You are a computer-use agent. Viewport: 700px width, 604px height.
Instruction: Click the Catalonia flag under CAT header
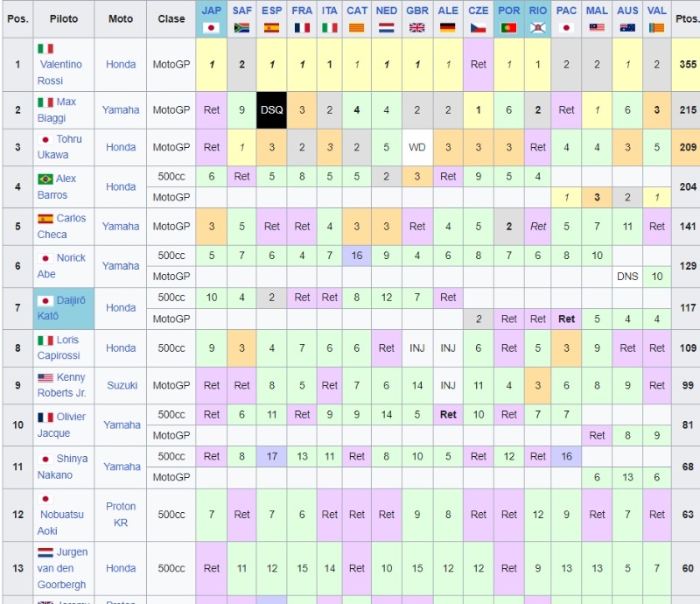tap(357, 28)
